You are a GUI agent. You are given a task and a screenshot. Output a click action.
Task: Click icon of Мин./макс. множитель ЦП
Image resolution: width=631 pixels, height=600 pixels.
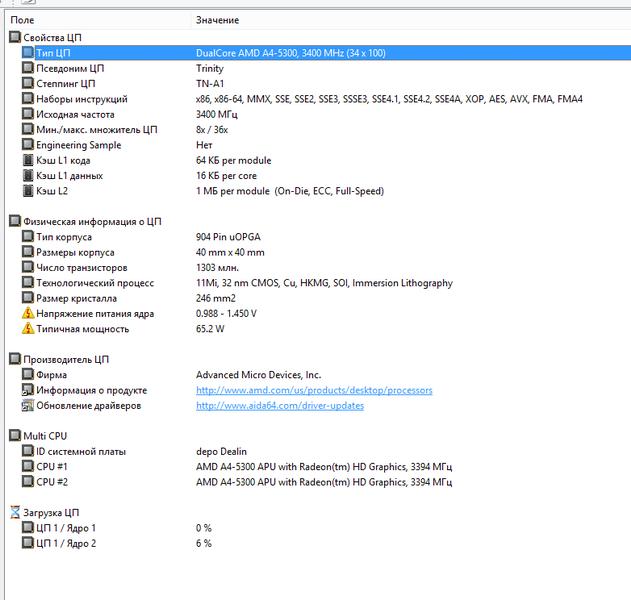[x=28, y=129]
